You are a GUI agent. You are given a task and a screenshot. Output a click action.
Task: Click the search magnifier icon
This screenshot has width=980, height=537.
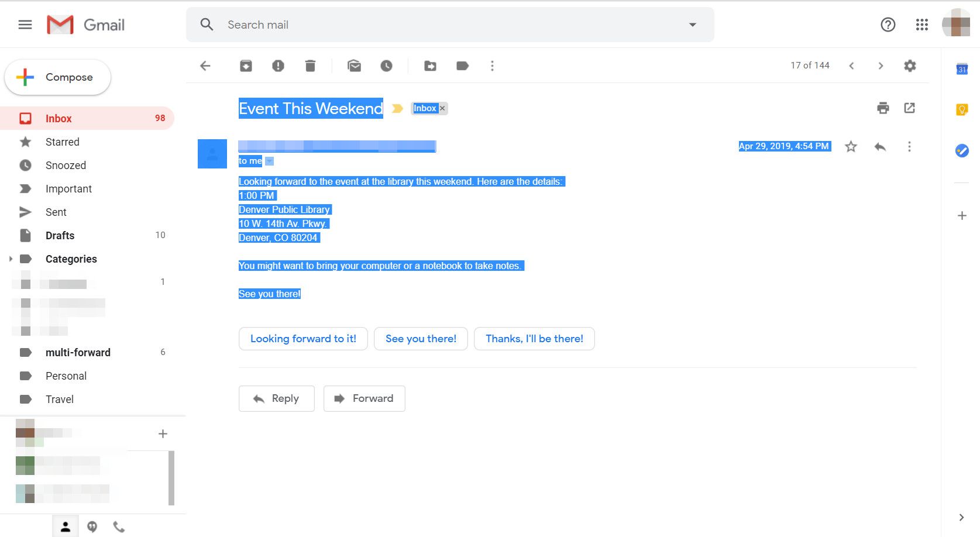click(207, 25)
